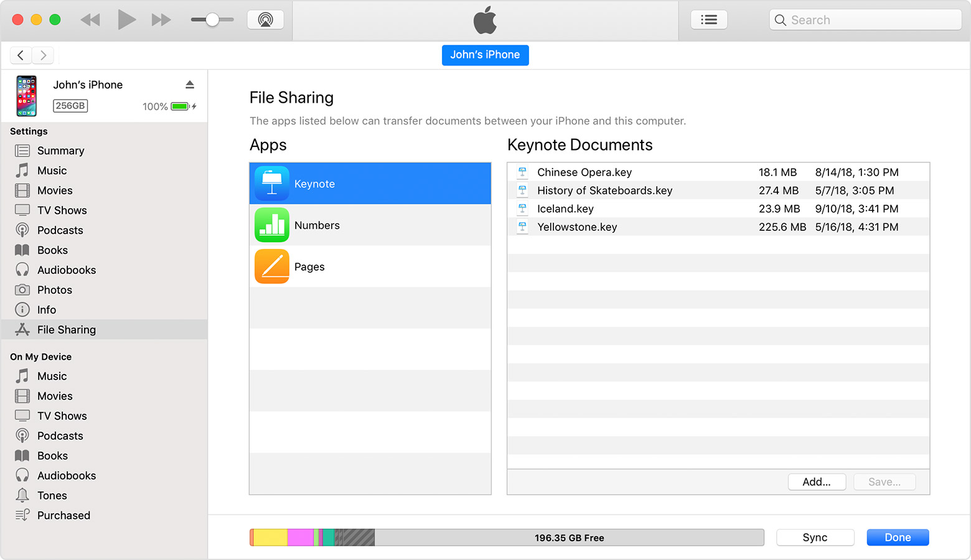Switch to John's iPhone view

485,55
